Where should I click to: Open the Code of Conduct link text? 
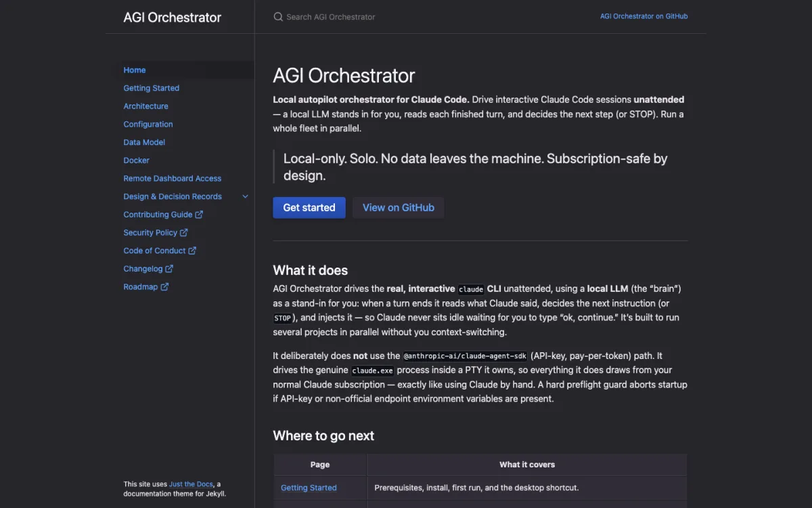154,251
